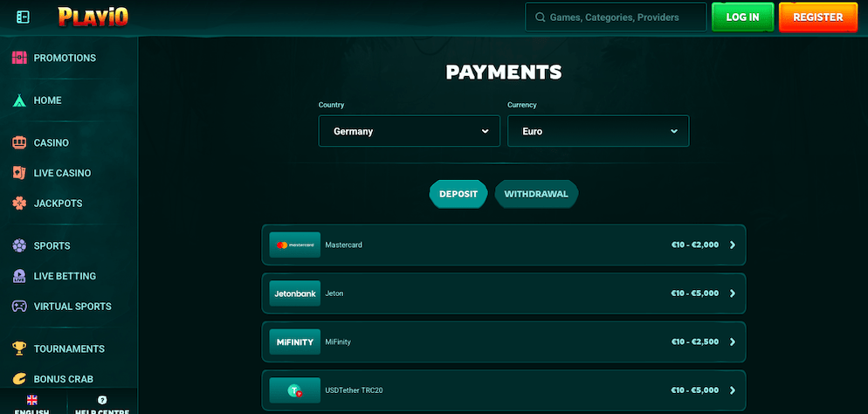This screenshot has width=868, height=414.
Task: Click the Virtual Sports gamepad icon
Action: [19, 306]
